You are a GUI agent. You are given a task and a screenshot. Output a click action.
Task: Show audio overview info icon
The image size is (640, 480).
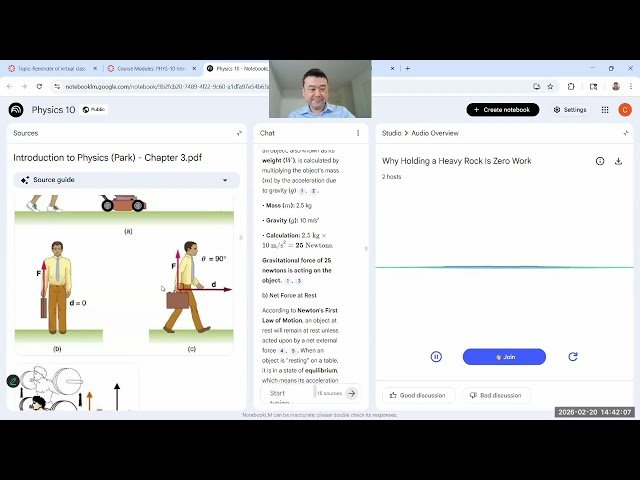600,161
